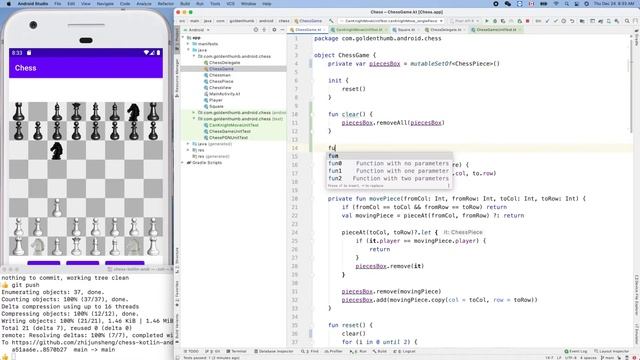Open Show History clock icon in toolbar
Screen dimensions: 640x360
pos(564,21)
